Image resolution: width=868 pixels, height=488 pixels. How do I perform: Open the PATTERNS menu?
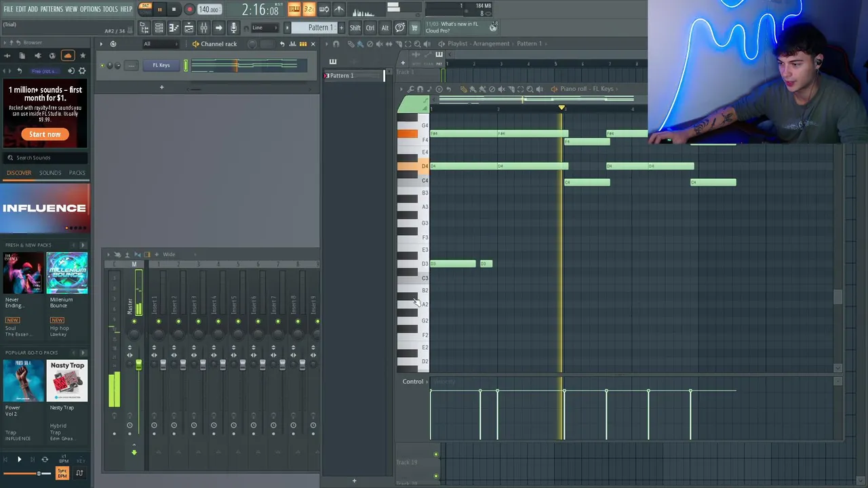pos(52,9)
